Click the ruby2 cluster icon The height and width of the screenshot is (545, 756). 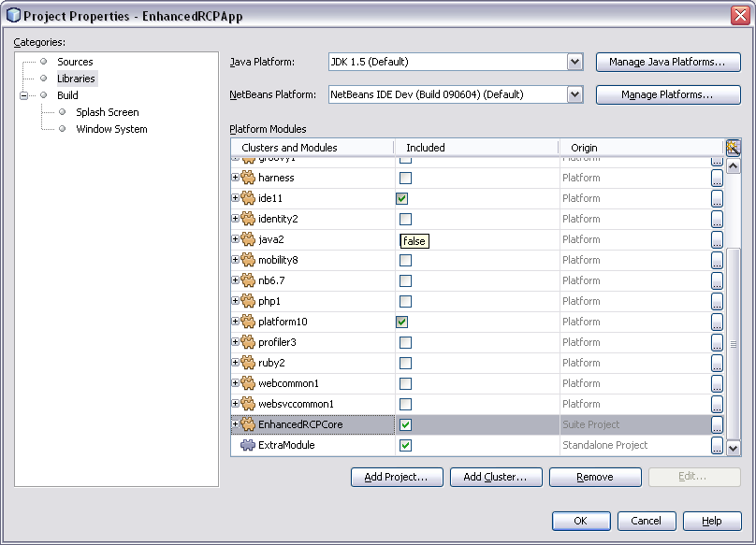click(248, 363)
